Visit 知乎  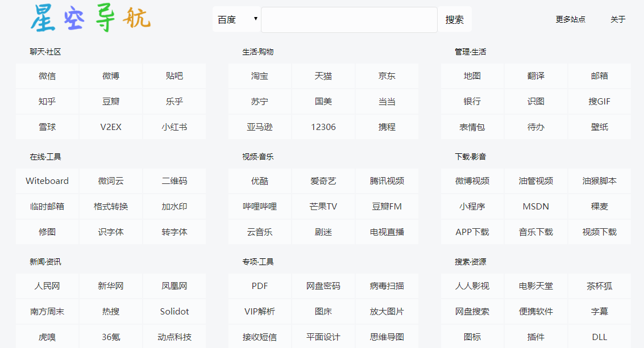47,102
